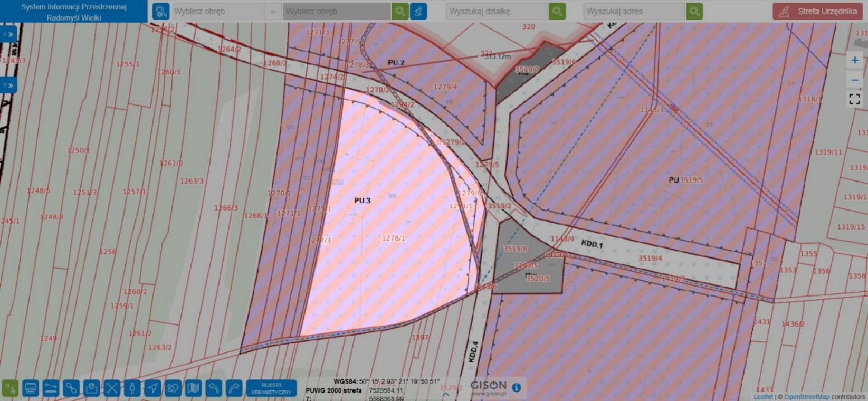This screenshot has height=401, width=868.
Task: Click the parcel label 1263/3
Action: point(192,180)
